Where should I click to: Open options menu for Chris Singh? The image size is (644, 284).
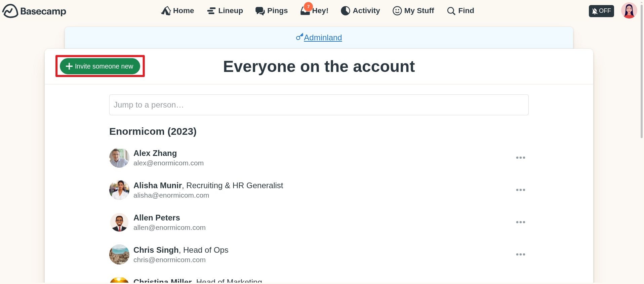coord(520,254)
